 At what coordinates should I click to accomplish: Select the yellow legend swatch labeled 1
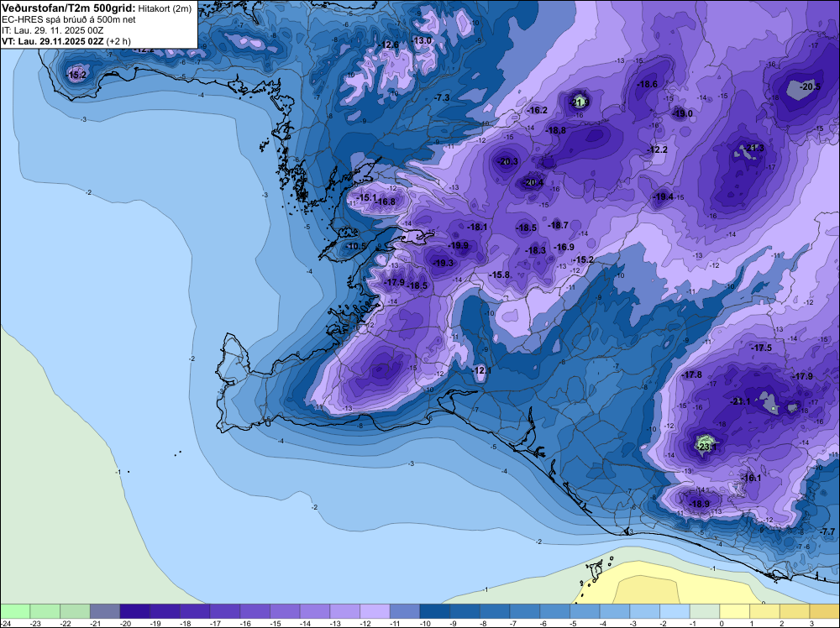(765, 611)
